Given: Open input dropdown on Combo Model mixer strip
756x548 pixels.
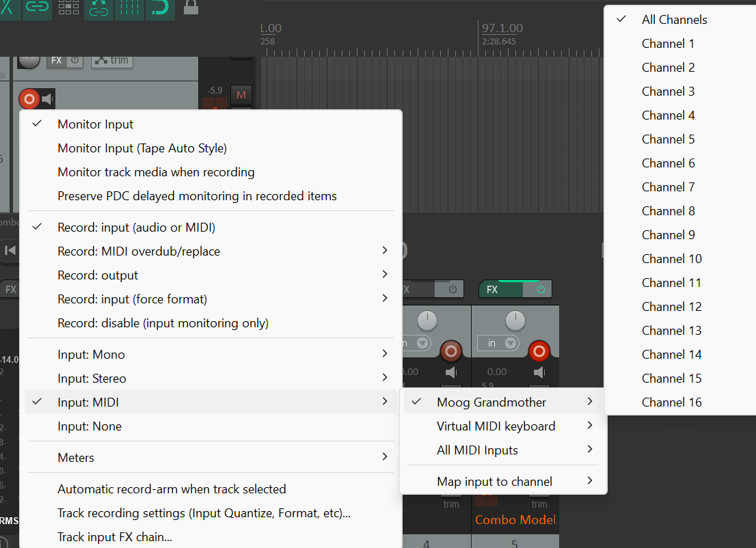Looking at the screenshot, I should click(498, 343).
